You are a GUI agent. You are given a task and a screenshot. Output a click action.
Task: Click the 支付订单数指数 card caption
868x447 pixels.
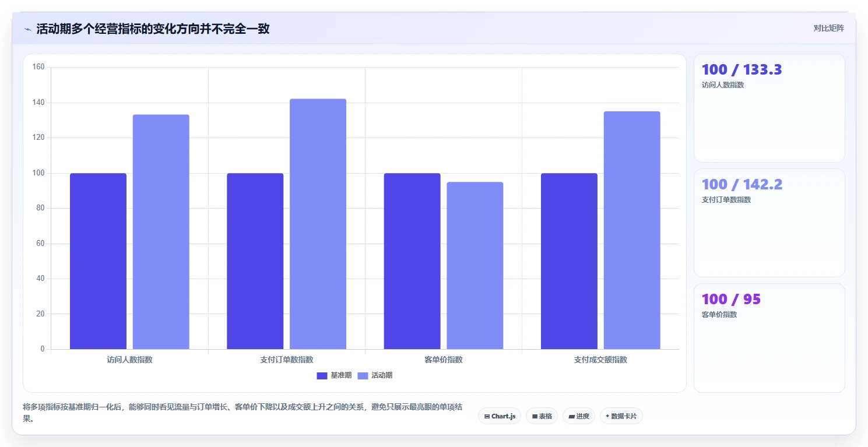[x=726, y=200]
